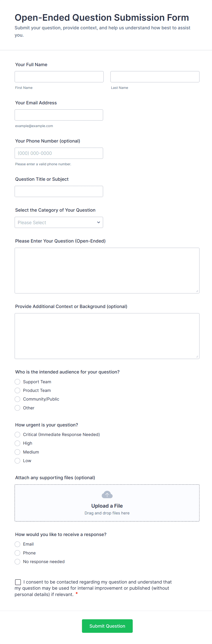This screenshot has width=212, height=644.
Task: Click into the First Name field
Action: coord(59,77)
